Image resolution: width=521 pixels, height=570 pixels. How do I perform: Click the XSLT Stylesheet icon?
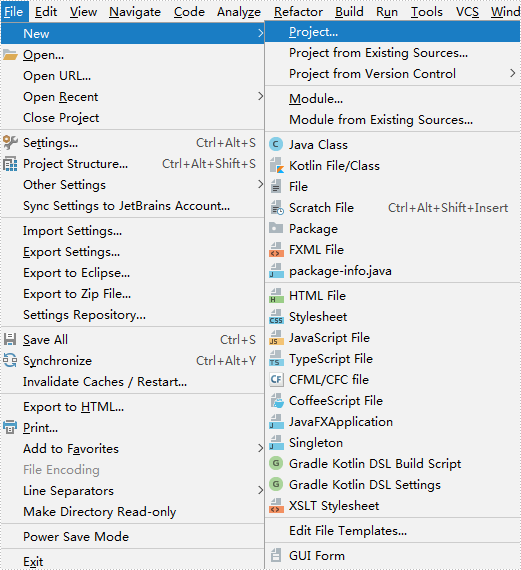click(276, 506)
